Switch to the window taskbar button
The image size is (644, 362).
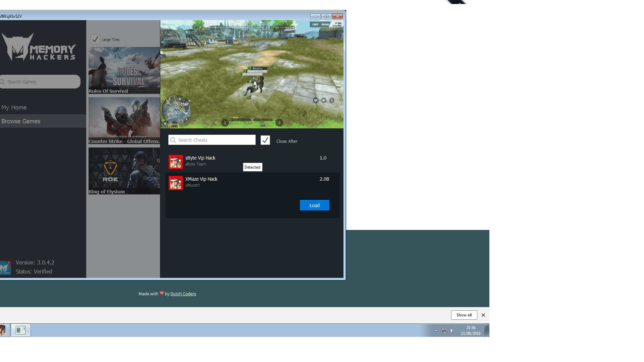coord(21,330)
